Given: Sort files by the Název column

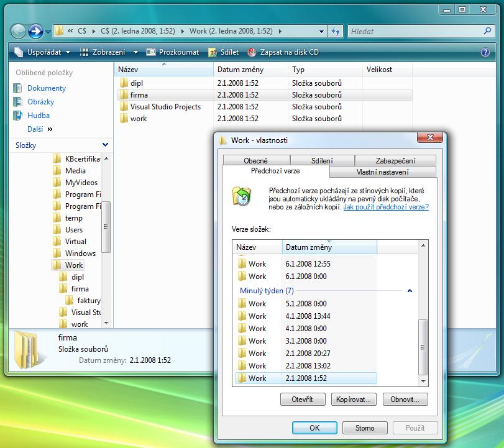Looking at the screenshot, I should click(x=163, y=70).
